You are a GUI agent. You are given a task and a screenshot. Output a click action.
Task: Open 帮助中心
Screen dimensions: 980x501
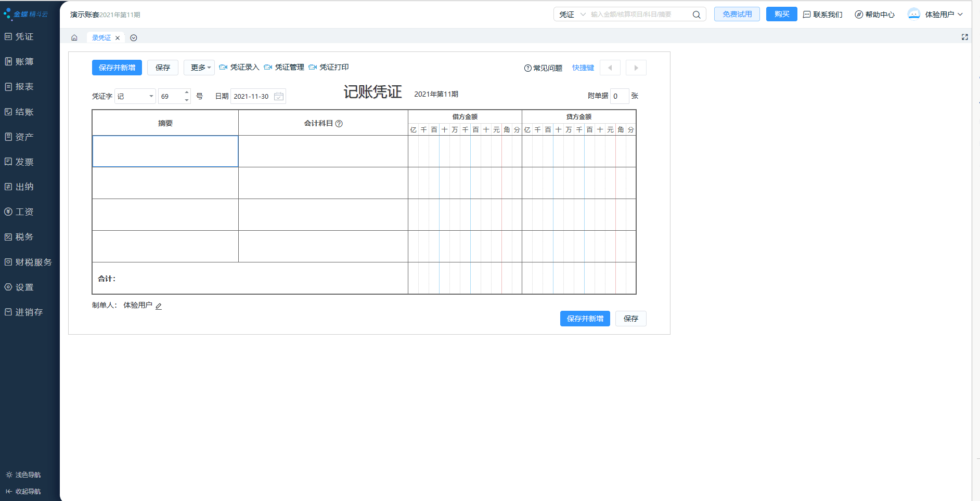[x=875, y=15]
